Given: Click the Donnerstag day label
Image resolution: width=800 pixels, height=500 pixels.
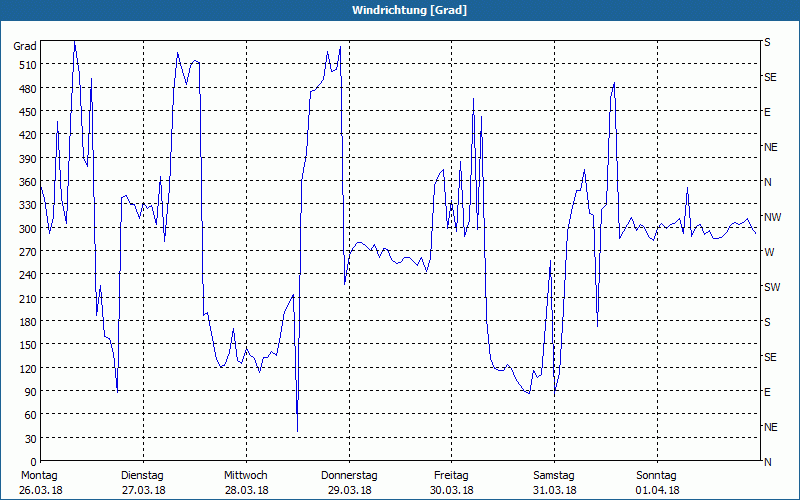Looking at the screenshot, I should point(349,476).
